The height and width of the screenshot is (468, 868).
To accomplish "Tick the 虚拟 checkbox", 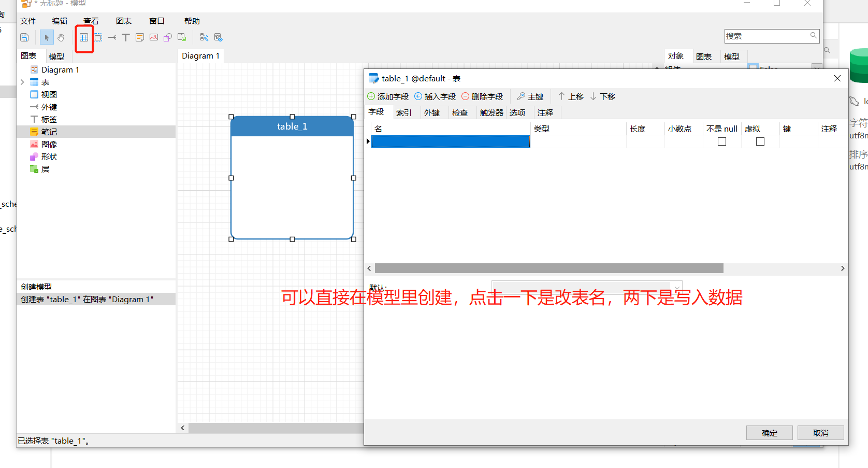I will [760, 141].
